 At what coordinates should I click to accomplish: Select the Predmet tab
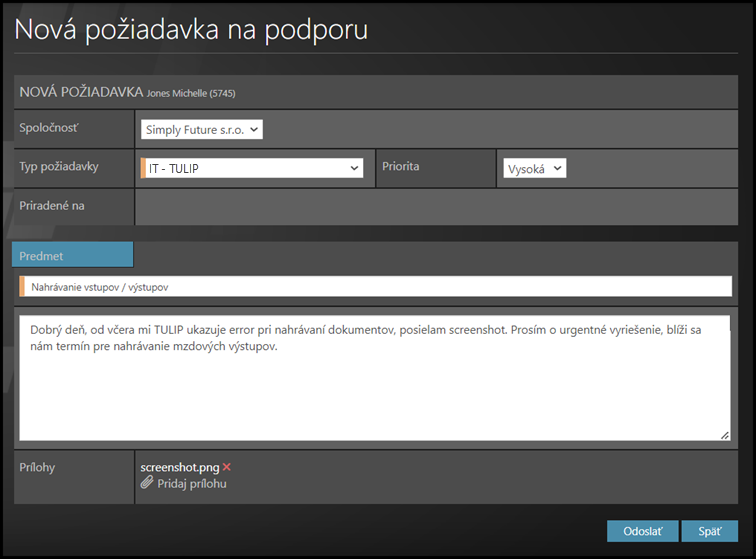coord(72,255)
